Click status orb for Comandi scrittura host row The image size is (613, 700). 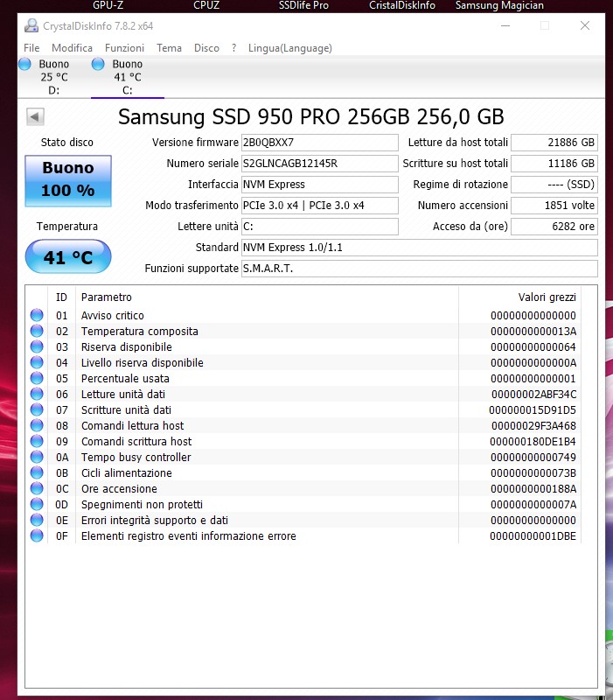pos(37,441)
